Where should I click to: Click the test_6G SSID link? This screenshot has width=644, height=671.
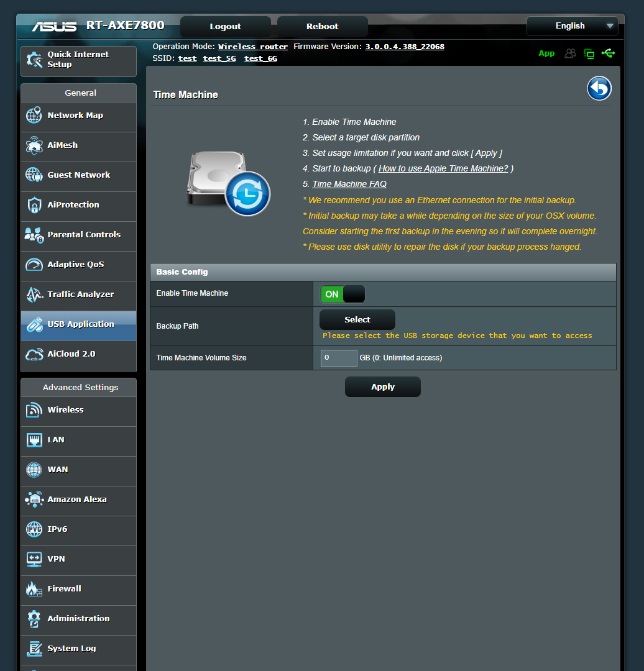click(x=260, y=58)
